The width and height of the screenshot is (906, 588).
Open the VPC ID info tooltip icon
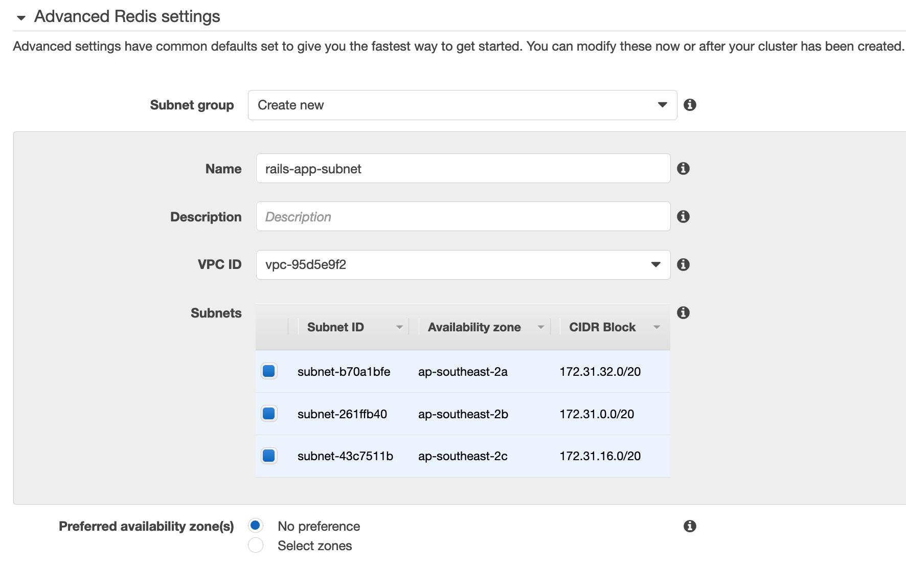683,264
